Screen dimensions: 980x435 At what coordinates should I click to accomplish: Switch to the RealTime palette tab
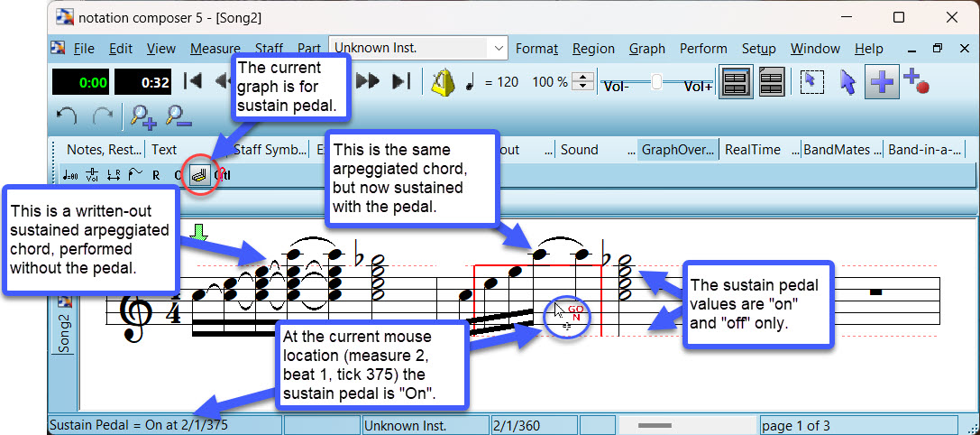click(x=752, y=150)
